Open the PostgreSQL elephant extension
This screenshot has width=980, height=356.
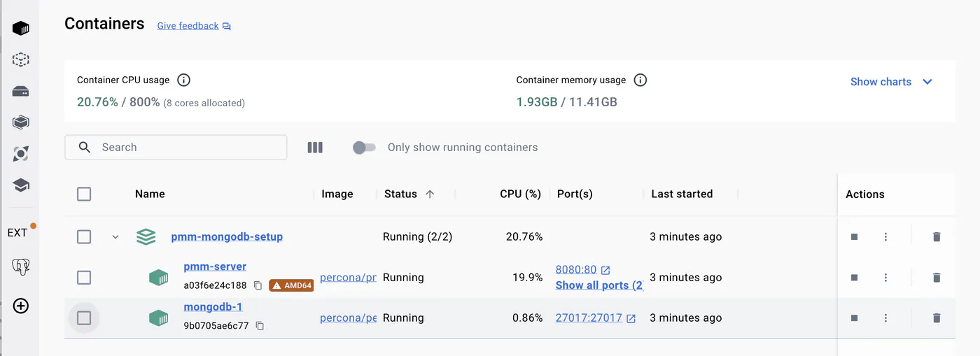pyautogui.click(x=21, y=266)
